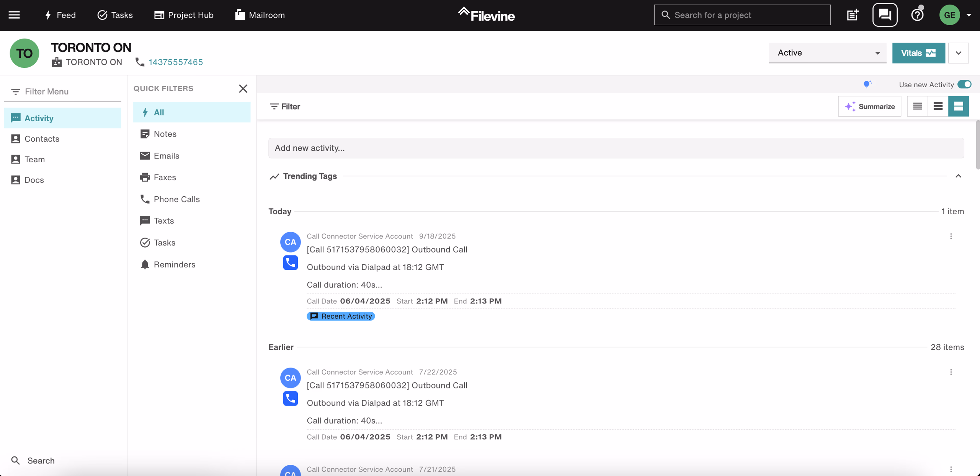980x476 pixels.
Task: Open the Notes quick filter
Action: [165, 134]
